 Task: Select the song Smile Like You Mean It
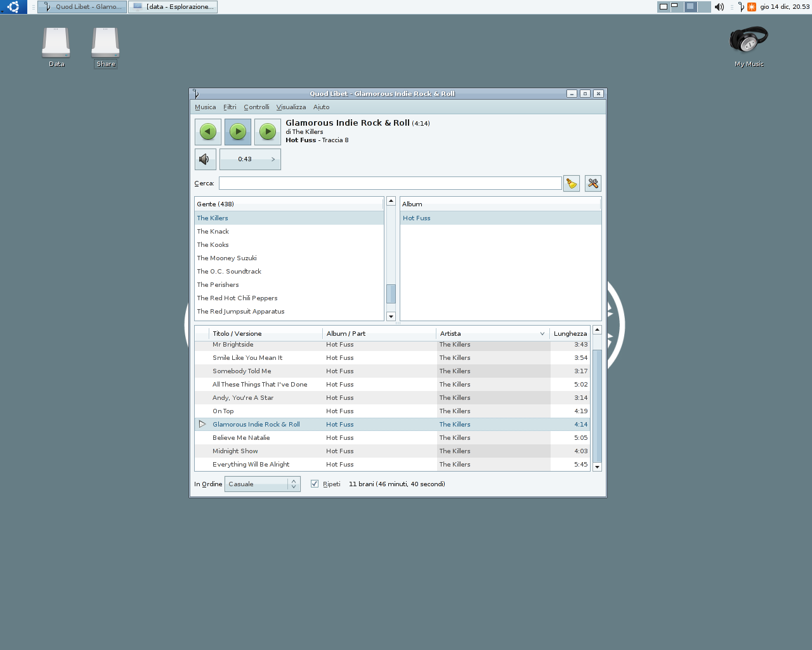(392, 357)
